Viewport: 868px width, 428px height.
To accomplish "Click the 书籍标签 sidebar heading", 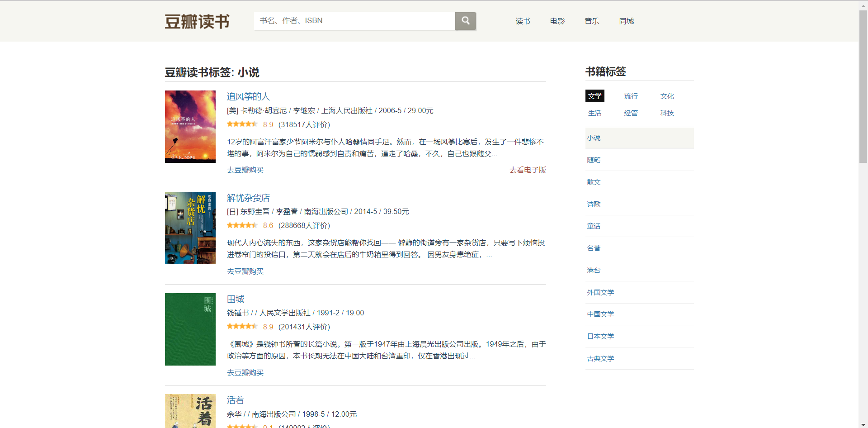I will tap(606, 71).
